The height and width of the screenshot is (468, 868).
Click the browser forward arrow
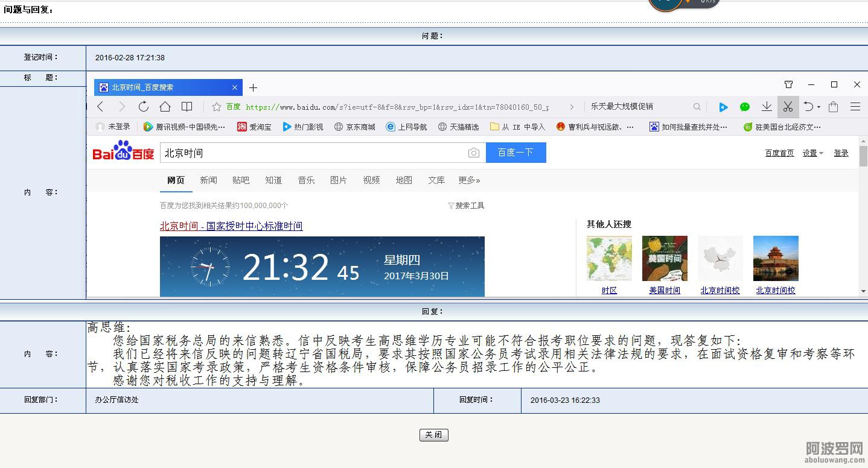[x=122, y=107]
